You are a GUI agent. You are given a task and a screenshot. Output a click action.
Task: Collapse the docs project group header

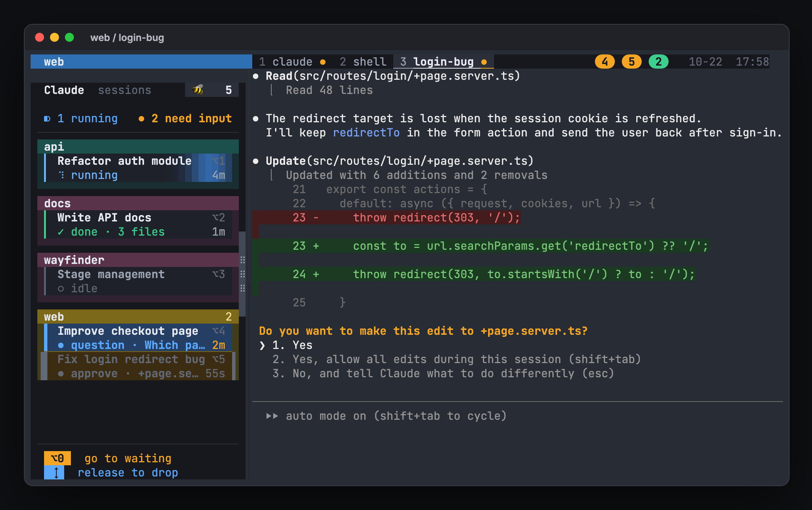click(x=138, y=203)
